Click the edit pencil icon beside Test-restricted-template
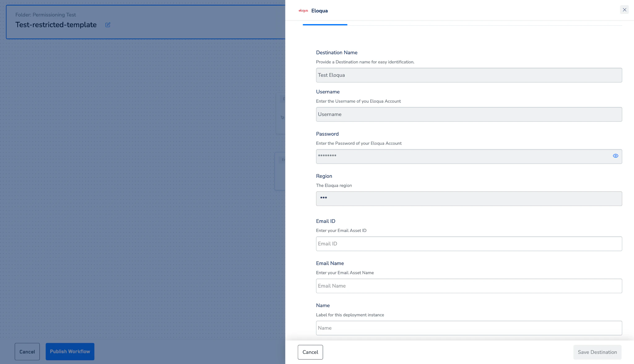 coord(108,25)
